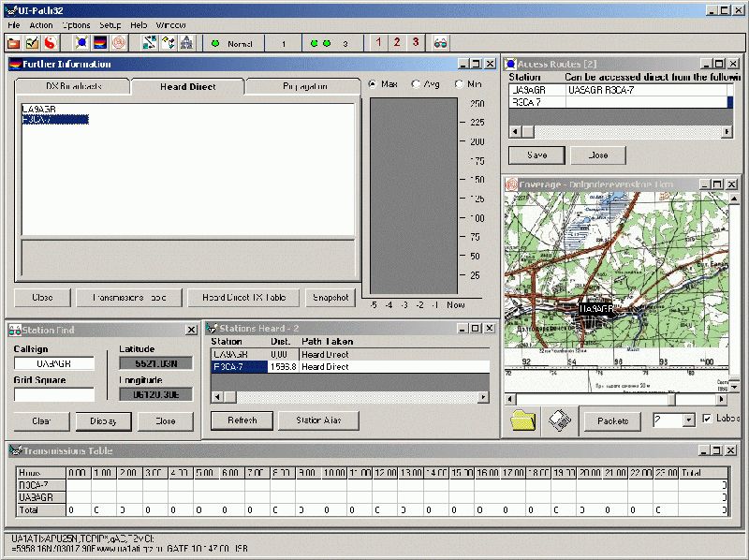Click the Refresh button in Stations Heard
Image resolution: width=749 pixels, height=560 pixels.
tap(242, 420)
